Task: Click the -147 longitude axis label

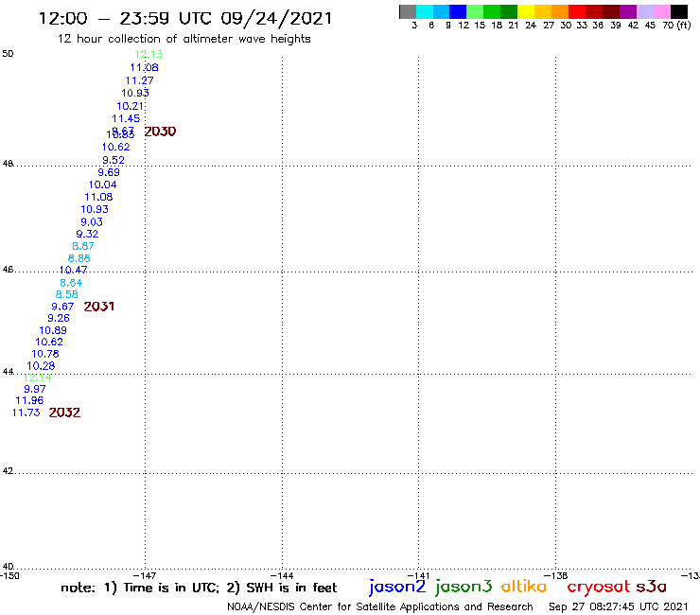Action: click(145, 575)
